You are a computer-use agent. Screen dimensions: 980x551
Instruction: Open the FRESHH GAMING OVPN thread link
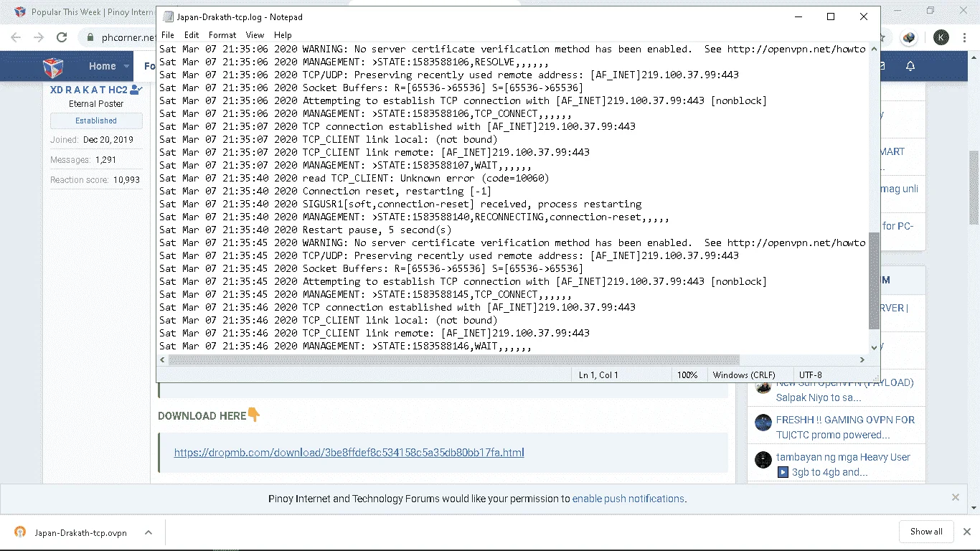(845, 427)
